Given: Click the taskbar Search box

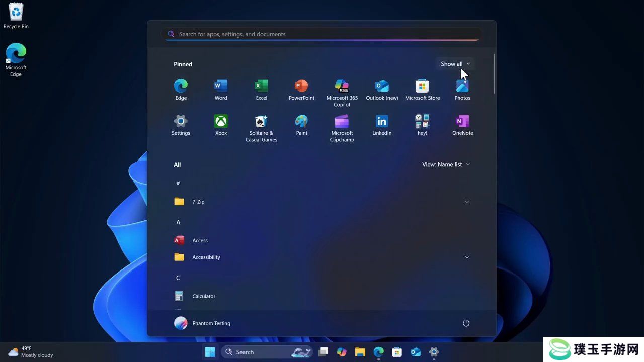Looking at the screenshot, I should pos(268,352).
